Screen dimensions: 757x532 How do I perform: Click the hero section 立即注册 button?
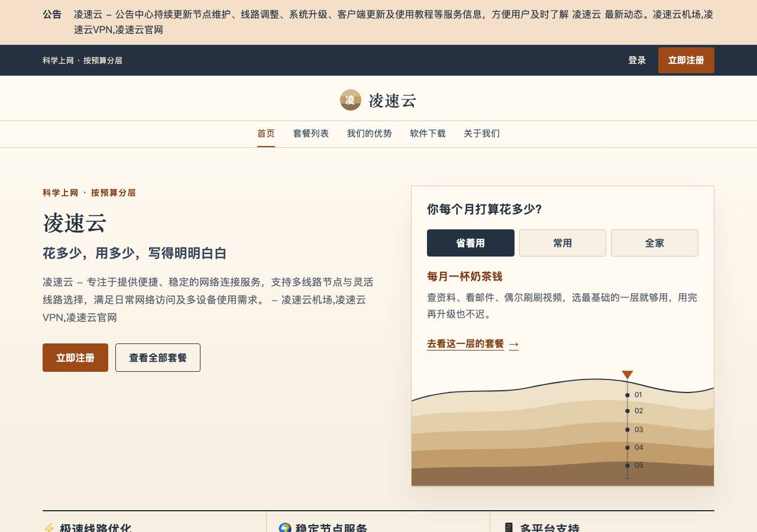pyautogui.click(x=75, y=358)
